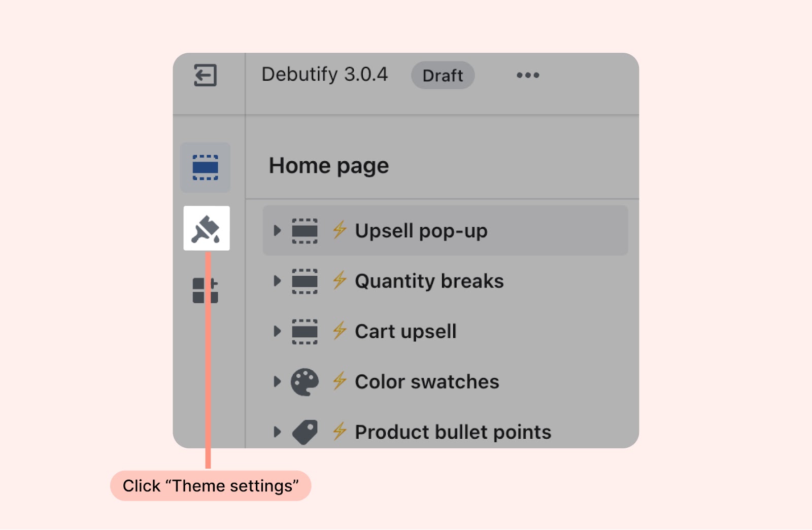812x530 pixels.
Task: Open the three-dot more actions menu
Action: coord(528,75)
